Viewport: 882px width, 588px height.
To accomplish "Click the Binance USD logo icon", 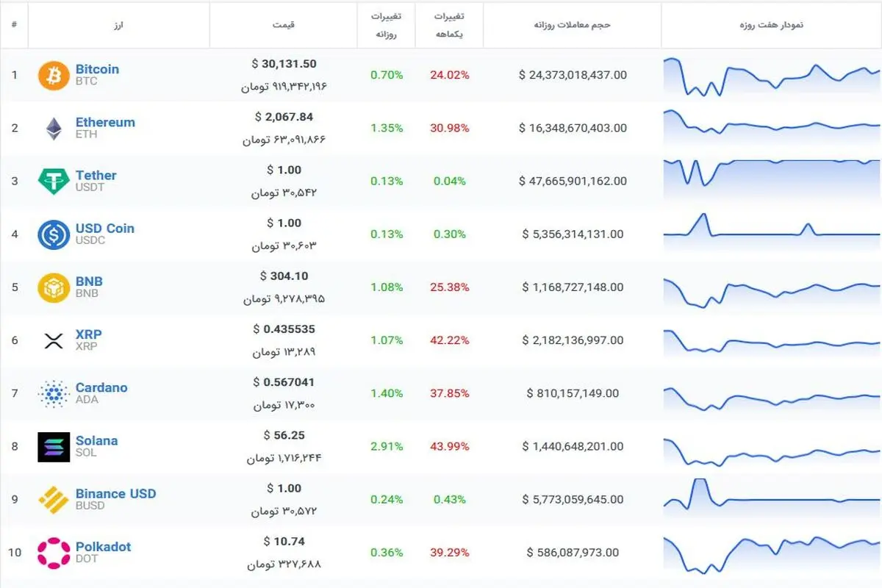I will coord(54,500).
